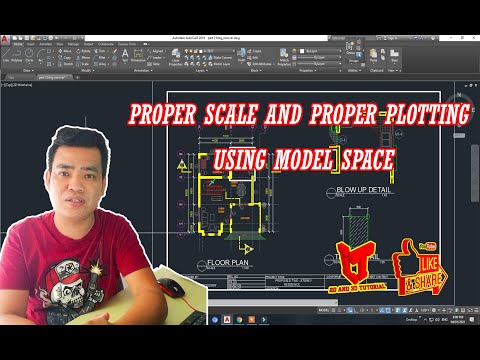Click Make Current layer button
Image resolution: width=480 pixels, height=360 pixels.
coord(220,58)
